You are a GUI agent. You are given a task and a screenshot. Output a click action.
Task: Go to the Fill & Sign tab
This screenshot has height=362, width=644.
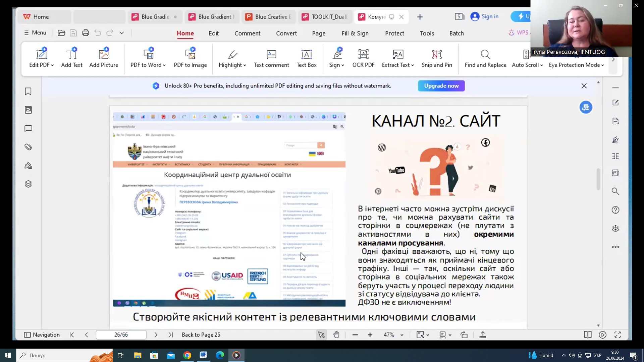355,33
